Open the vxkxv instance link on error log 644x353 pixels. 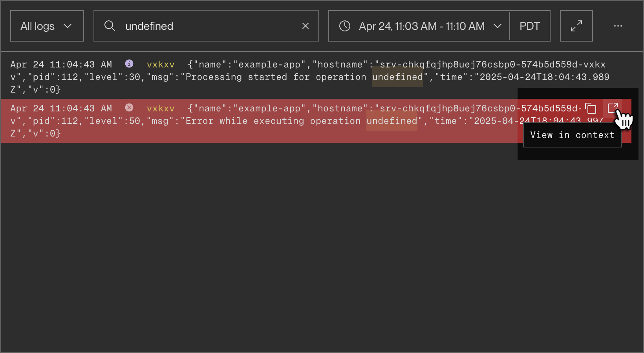click(x=160, y=108)
